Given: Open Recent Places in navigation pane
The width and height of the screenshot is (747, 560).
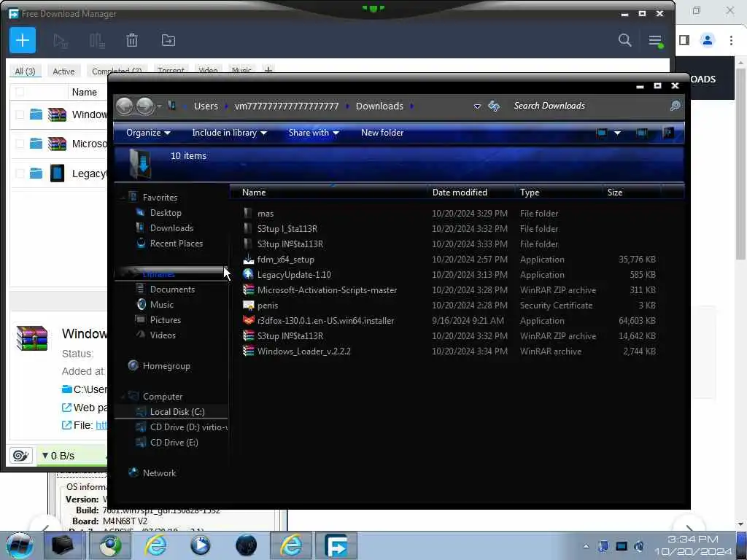Looking at the screenshot, I should 177,244.
